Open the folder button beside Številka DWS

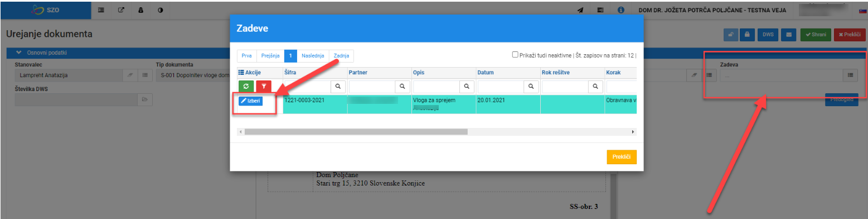144,99
